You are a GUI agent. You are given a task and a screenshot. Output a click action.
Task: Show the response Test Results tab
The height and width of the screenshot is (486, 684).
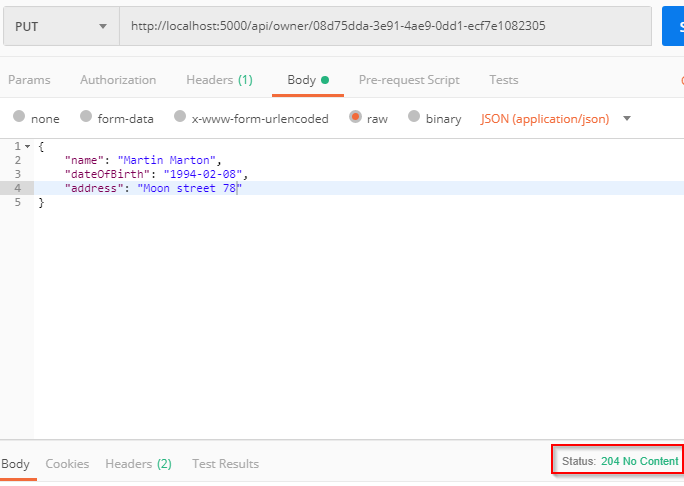(225, 464)
